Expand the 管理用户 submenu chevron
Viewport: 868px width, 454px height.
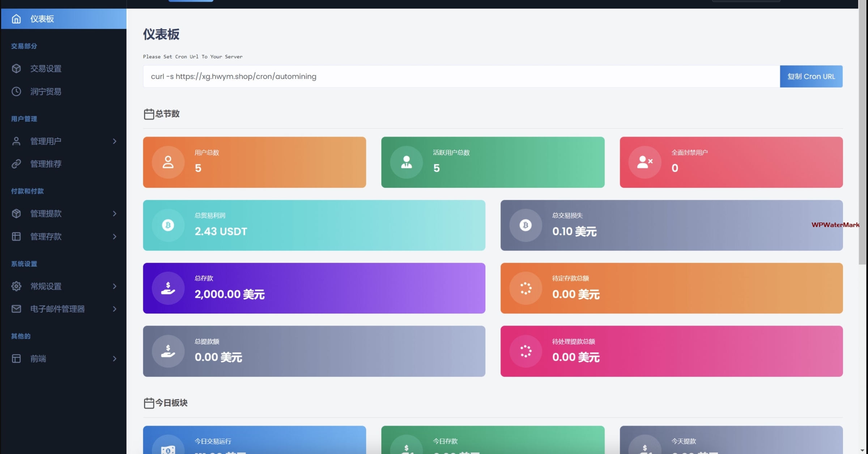point(115,141)
